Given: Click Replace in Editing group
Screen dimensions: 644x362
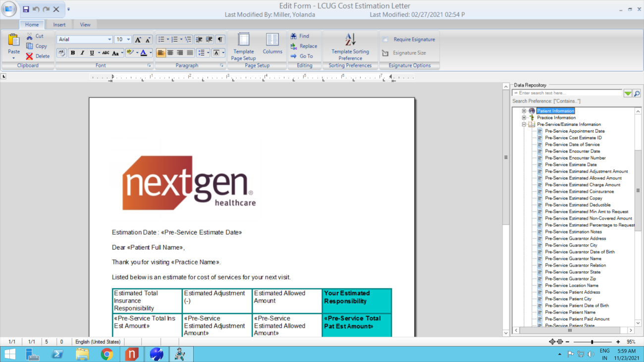Looking at the screenshot, I should point(304,46).
